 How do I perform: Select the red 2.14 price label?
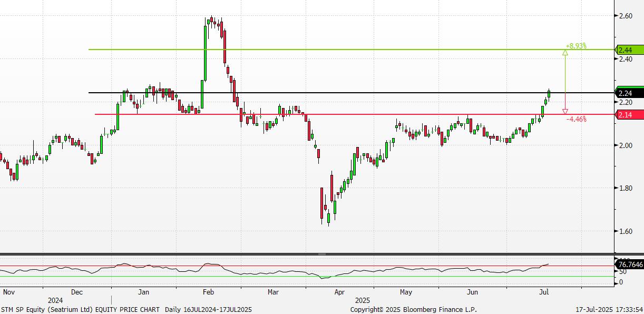point(629,115)
